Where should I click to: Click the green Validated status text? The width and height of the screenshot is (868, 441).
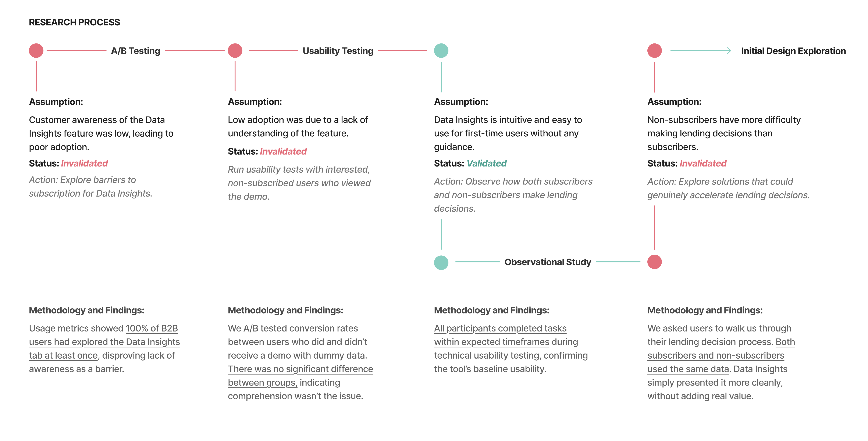pos(487,163)
